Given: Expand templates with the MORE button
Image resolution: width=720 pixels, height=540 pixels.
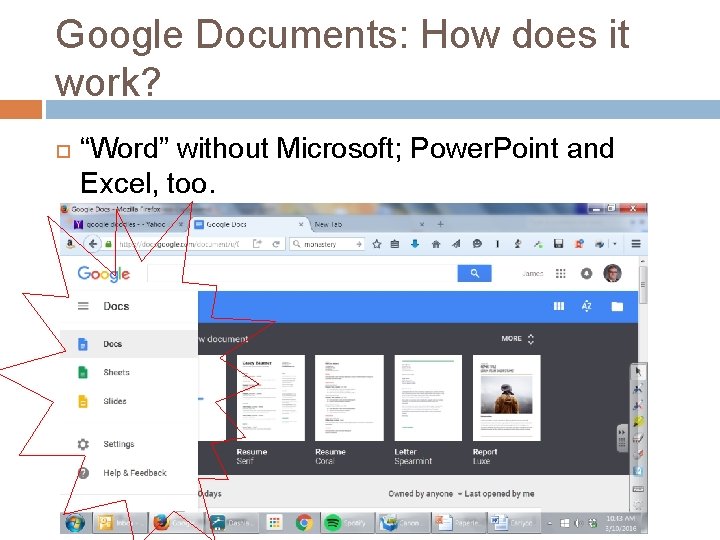Looking at the screenshot, I should pos(518,338).
